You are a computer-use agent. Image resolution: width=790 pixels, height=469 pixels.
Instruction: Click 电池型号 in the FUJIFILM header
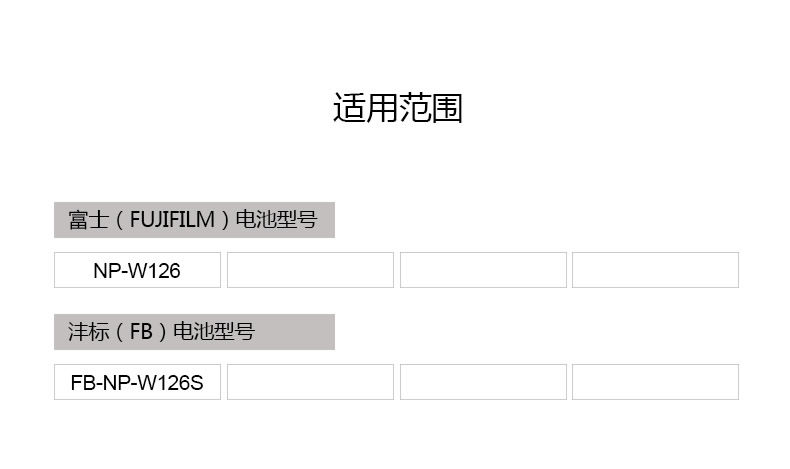coord(275,220)
